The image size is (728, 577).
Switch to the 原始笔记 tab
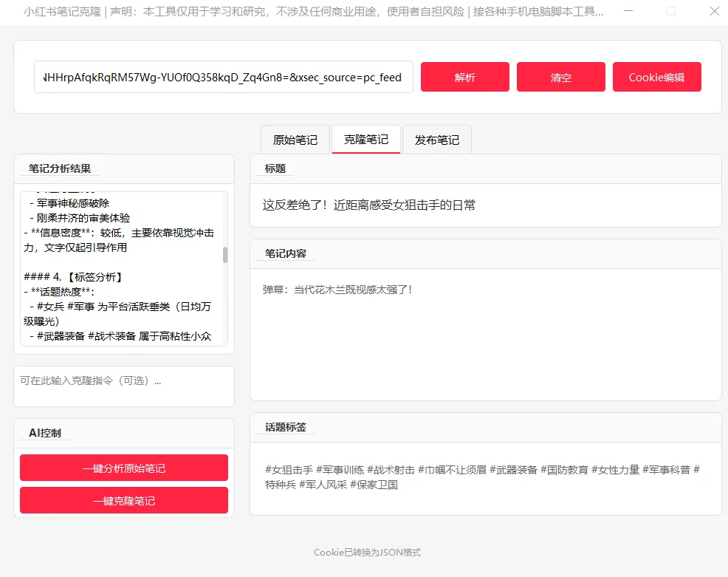click(295, 139)
